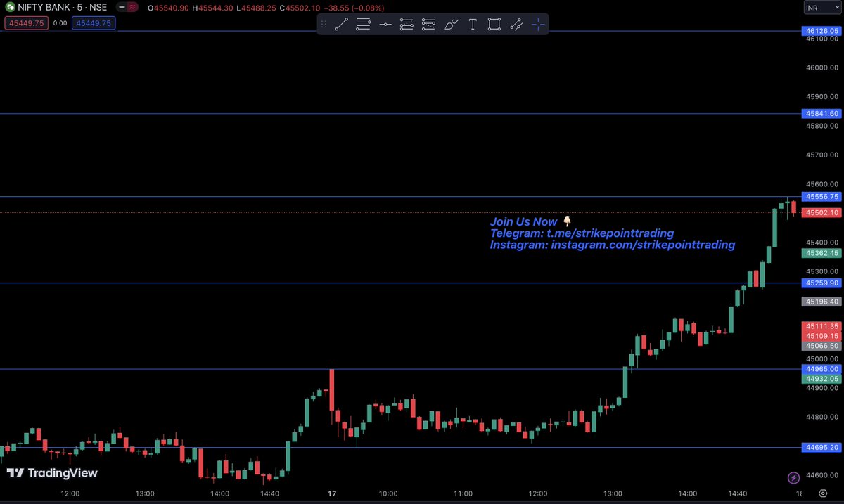Click the 44800.00 price scale label
844x504 pixels.
[821, 417]
